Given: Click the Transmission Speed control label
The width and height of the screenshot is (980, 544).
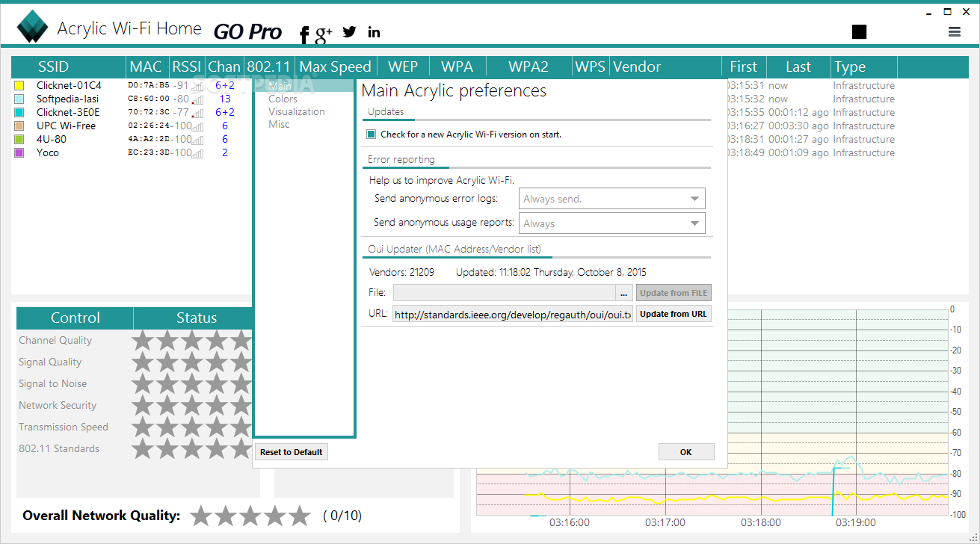Looking at the screenshot, I should [64, 427].
